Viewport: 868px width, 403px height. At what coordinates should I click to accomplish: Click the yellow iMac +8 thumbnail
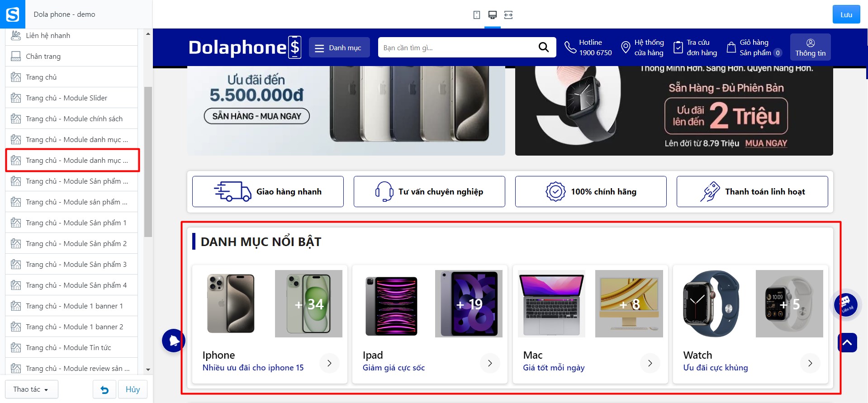[629, 303]
